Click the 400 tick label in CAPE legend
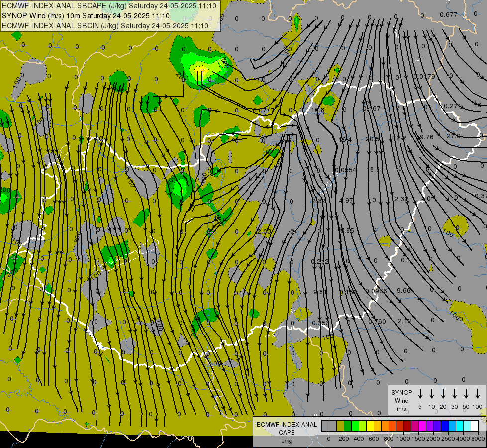The width and height of the screenshot is (487, 448). [359, 439]
